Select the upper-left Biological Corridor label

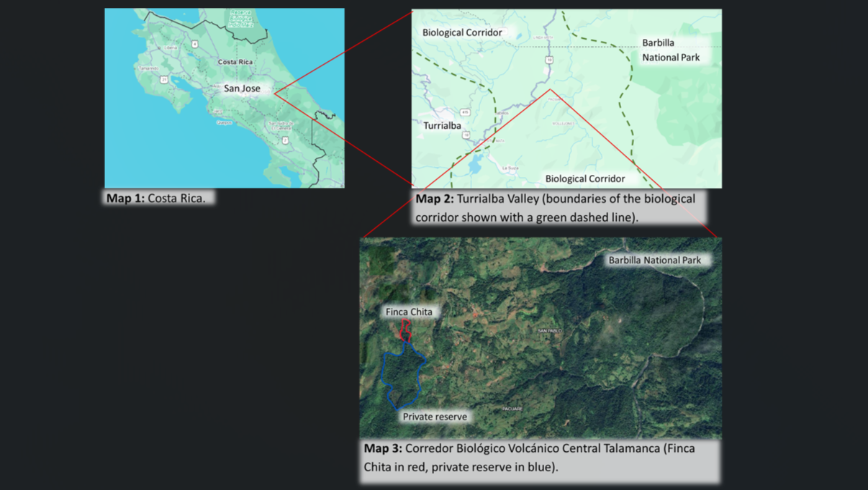click(462, 32)
